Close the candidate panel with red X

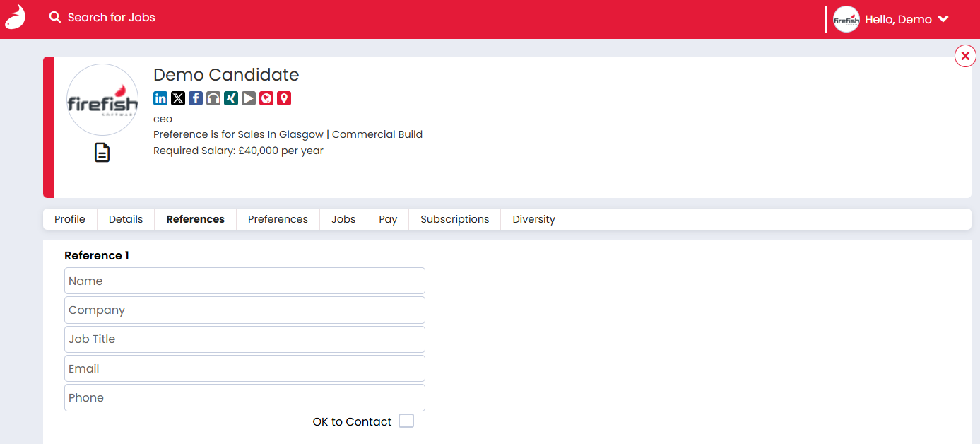pyautogui.click(x=965, y=55)
